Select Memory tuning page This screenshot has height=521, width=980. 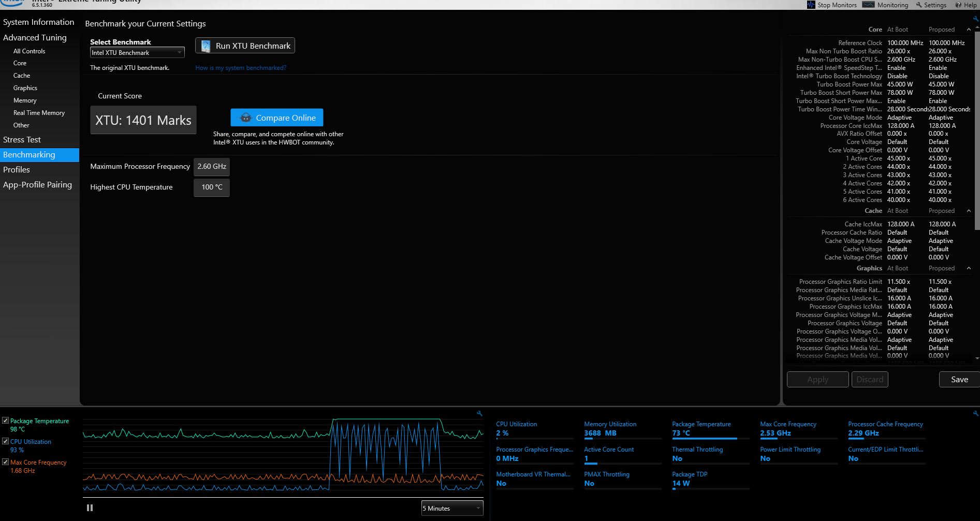(25, 100)
